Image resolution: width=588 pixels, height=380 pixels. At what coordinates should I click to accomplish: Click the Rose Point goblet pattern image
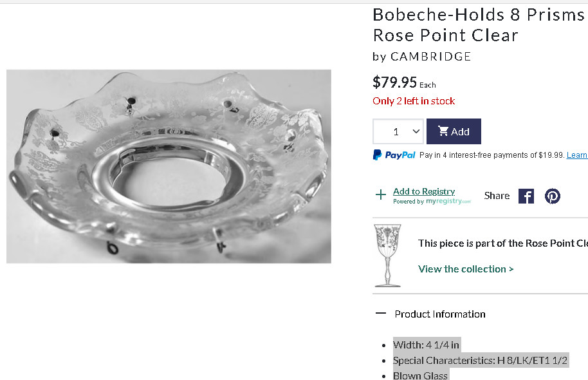[388, 256]
